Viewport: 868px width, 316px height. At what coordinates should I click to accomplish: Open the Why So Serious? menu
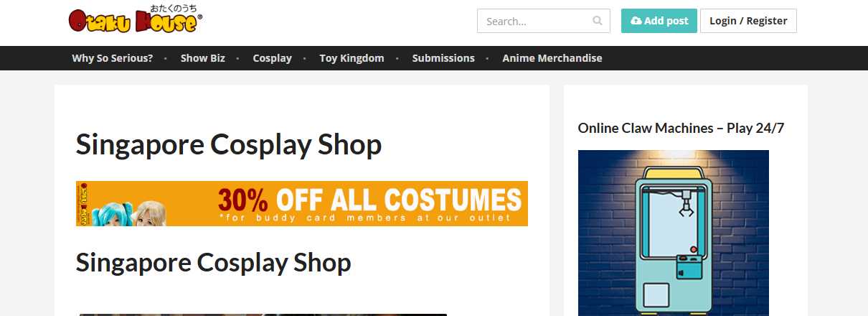click(x=113, y=58)
